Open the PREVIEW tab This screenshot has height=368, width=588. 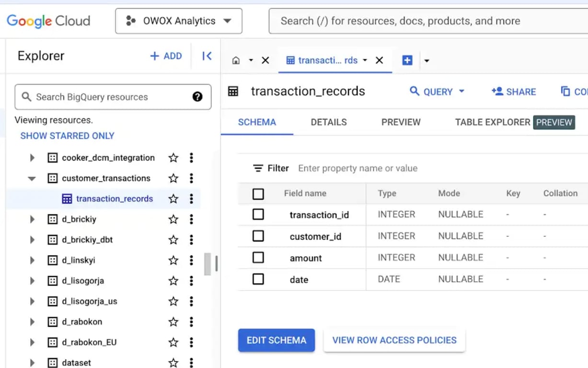[x=401, y=122]
